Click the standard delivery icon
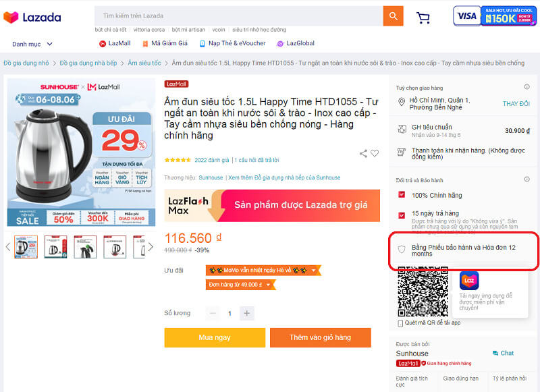This screenshot has width=540, height=392. click(402, 130)
